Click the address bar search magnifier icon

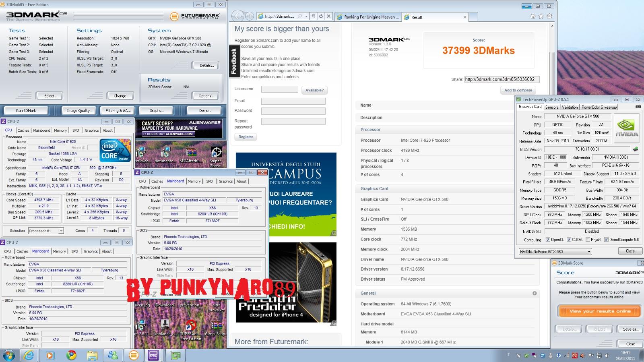pos(300,17)
